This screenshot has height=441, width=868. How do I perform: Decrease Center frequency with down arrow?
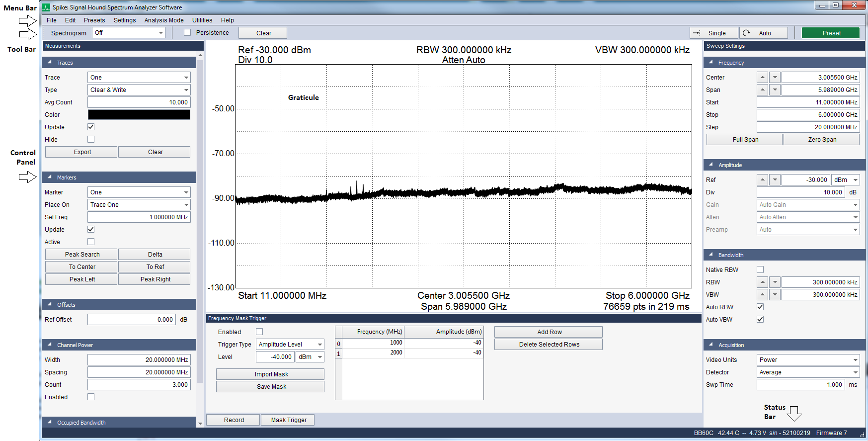point(775,78)
